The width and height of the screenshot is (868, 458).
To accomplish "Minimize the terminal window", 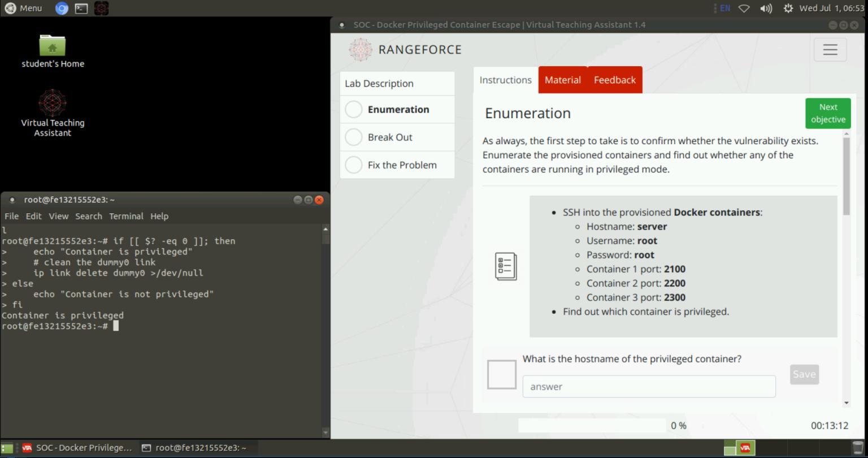I will (x=298, y=200).
